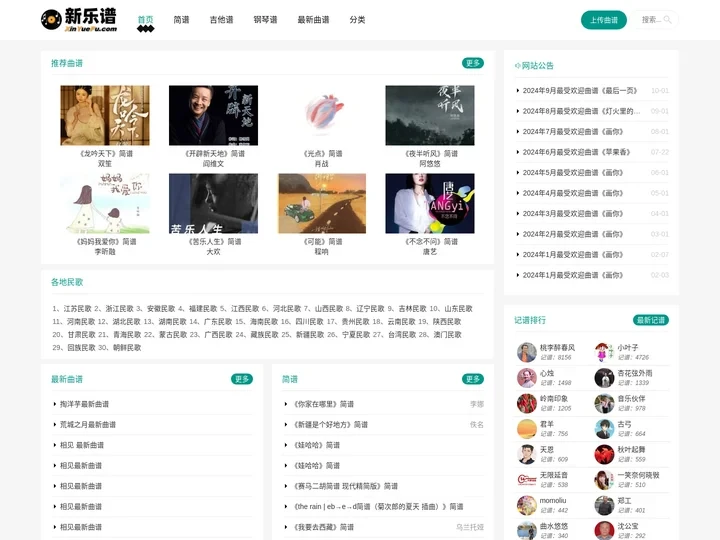Open 荒城之月最新曲谱 entry
Screen dimensions: 720x540
tap(88, 425)
